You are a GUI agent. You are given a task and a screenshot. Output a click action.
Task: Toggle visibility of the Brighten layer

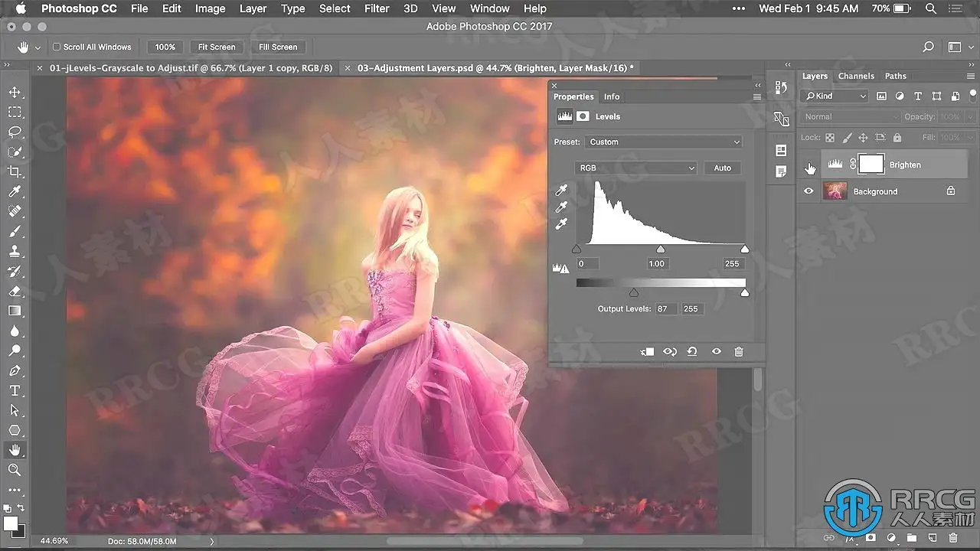(x=808, y=165)
